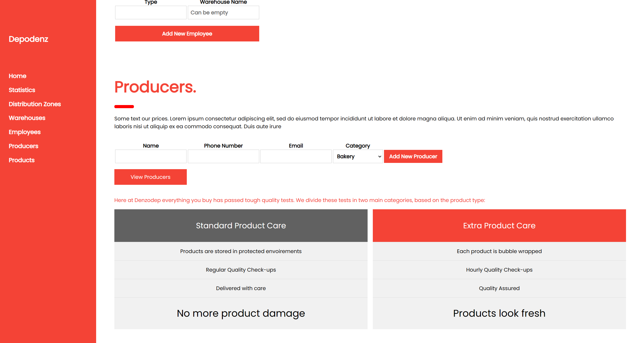The image size is (644, 343).
Task: Click the Producers page heading
Action: pyautogui.click(x=155, y=87)
